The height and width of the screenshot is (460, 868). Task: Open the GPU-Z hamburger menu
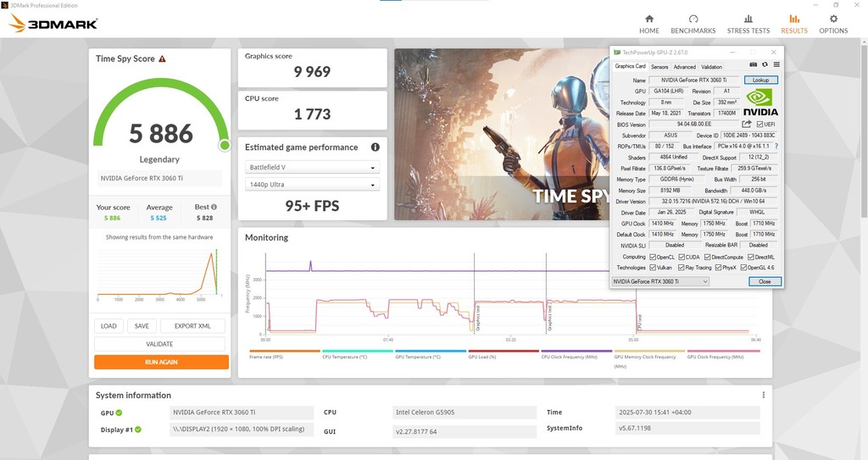(776, 64)
